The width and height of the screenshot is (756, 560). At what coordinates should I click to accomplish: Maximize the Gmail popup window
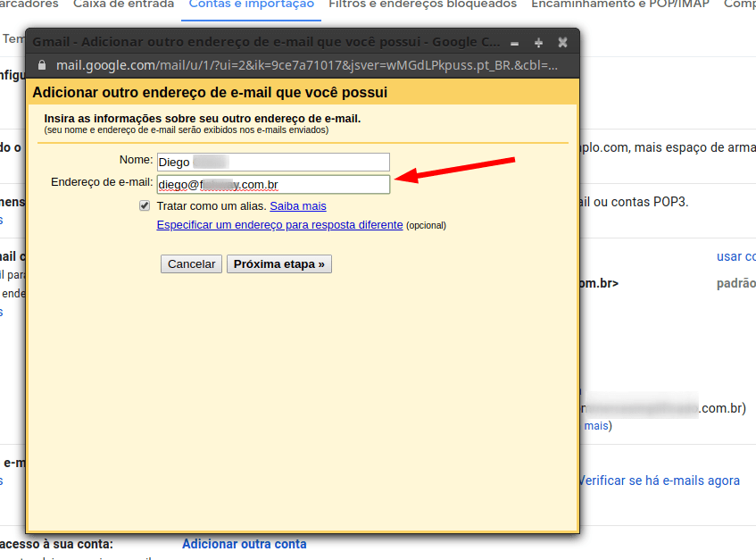point(538,43)
